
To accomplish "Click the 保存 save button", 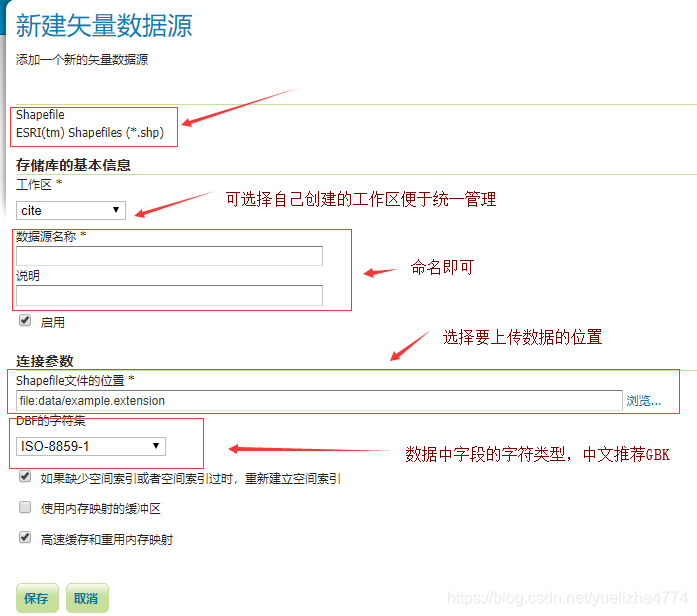I will pos(37,598).
